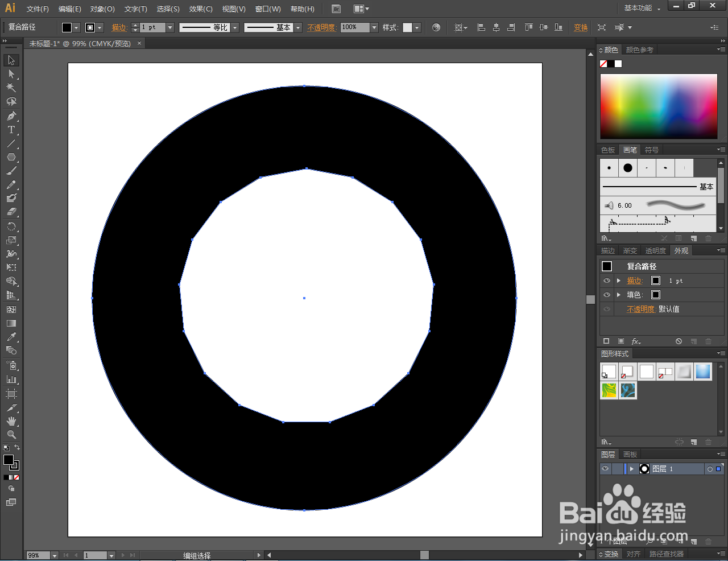This screenshot has height=561, width=728.
Task: Click the 变换 link in control bar
Action: coord(581,27)
